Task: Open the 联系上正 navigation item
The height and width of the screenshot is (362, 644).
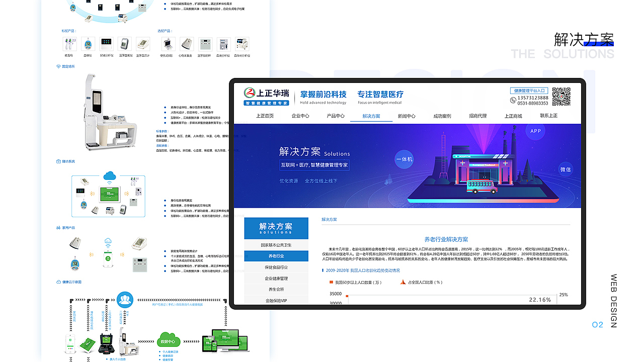Action: click(x=549, y=116)
